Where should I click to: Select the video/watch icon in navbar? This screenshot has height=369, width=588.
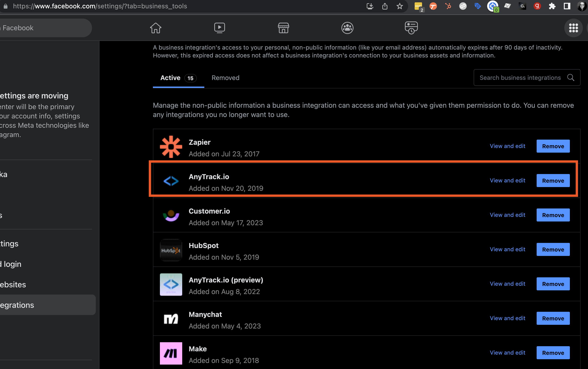click(x=219, y=28)
